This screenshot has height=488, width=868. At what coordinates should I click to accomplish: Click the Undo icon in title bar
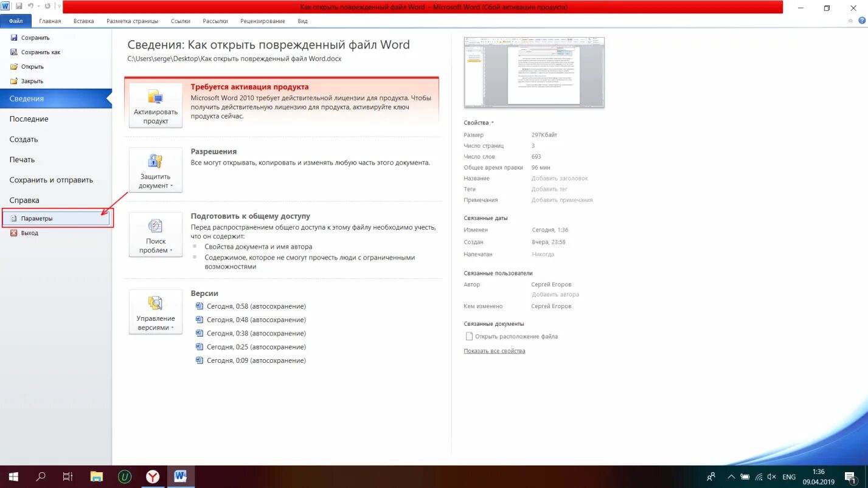click(30, 6)
